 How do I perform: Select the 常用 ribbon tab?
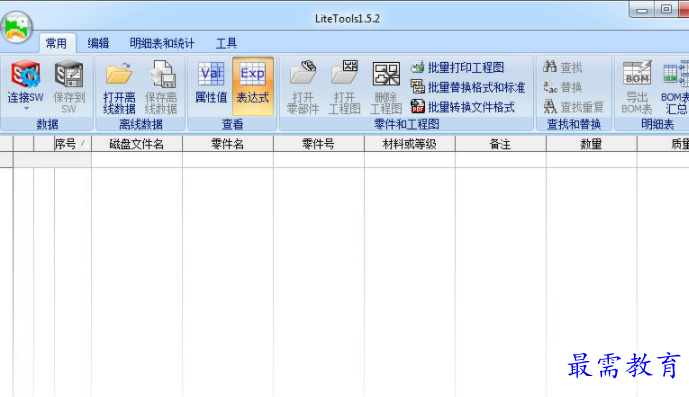pos(57,43)
